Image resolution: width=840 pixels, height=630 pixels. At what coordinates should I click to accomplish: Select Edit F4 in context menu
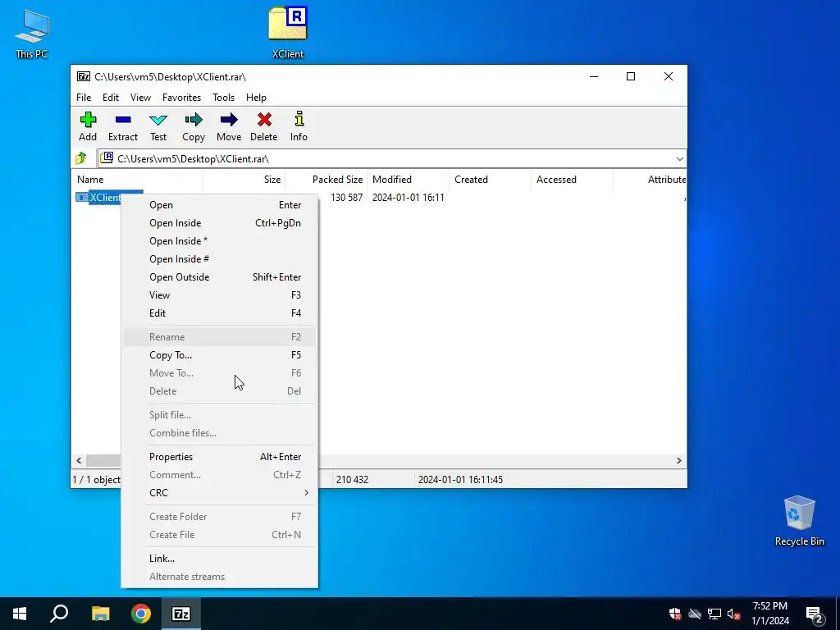(219, 313)
